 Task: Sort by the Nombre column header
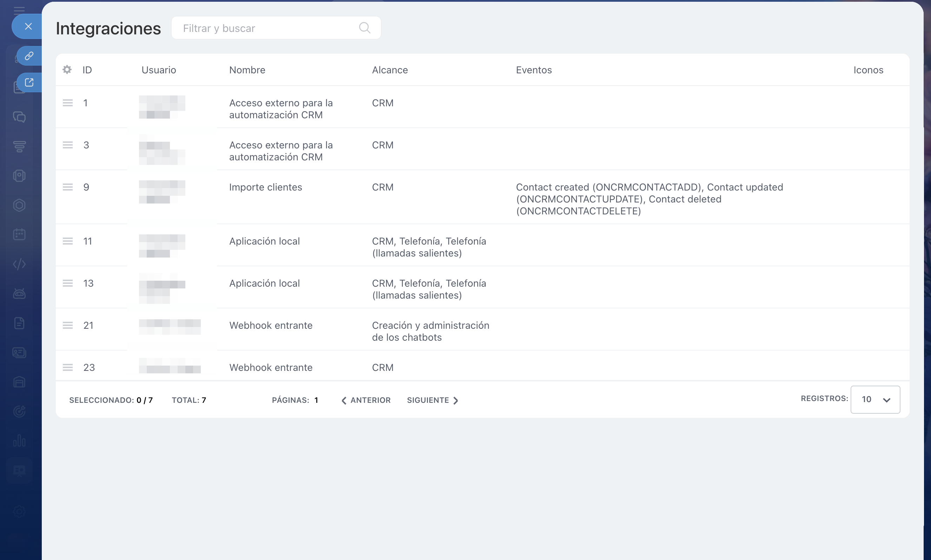tap(247, 70)
